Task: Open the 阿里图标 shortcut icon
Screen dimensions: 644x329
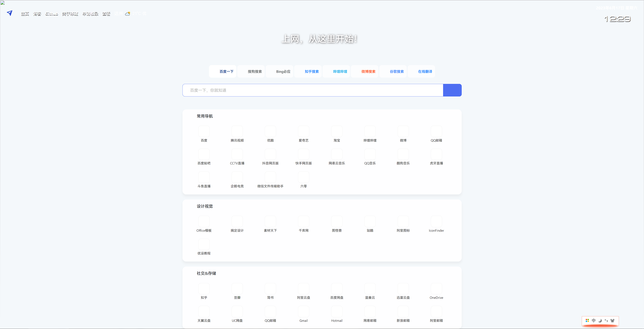Action: click(403, 221)
